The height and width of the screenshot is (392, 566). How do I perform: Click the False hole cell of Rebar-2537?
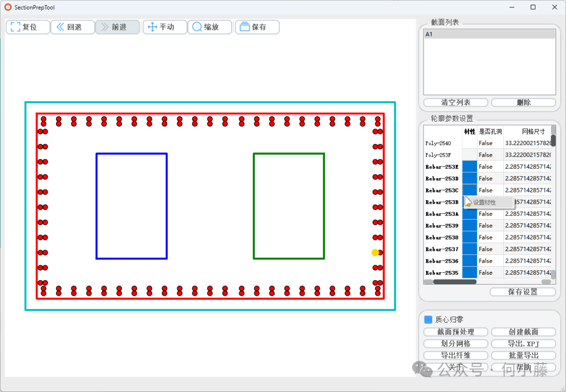pyautogui.click(x=490, y=249)
